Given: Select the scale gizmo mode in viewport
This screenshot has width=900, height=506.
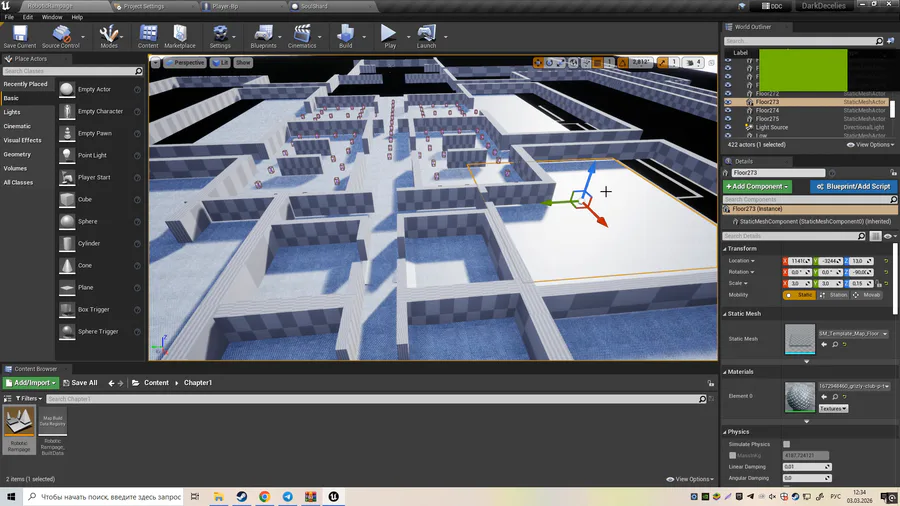Looking at the screenshot, I should (561, 63).
